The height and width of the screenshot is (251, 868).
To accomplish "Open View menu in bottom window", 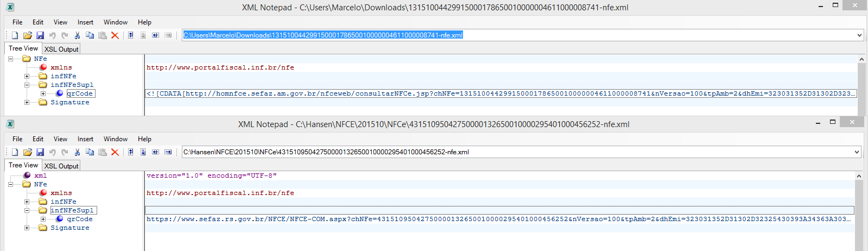I will coord(60,139).
